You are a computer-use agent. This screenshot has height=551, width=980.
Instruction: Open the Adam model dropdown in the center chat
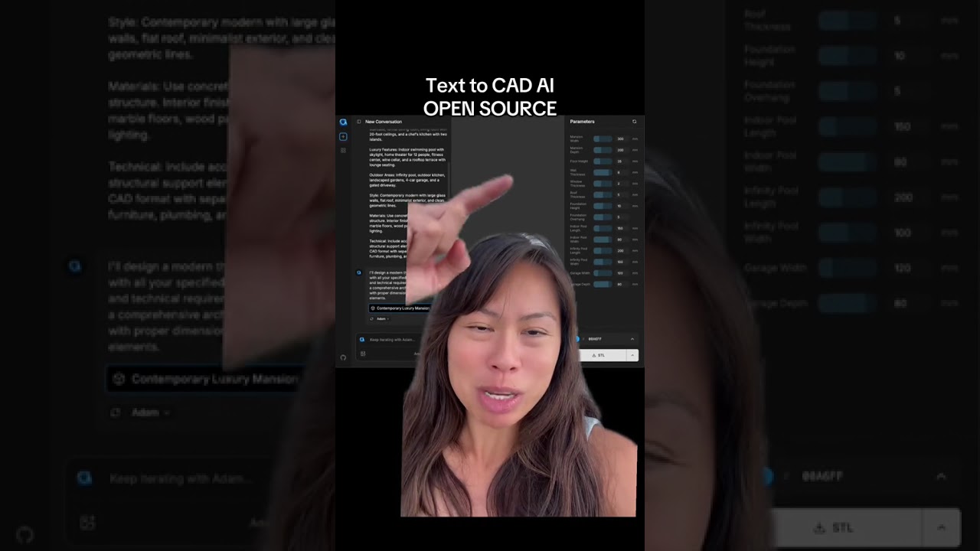[x=382, y=318]
